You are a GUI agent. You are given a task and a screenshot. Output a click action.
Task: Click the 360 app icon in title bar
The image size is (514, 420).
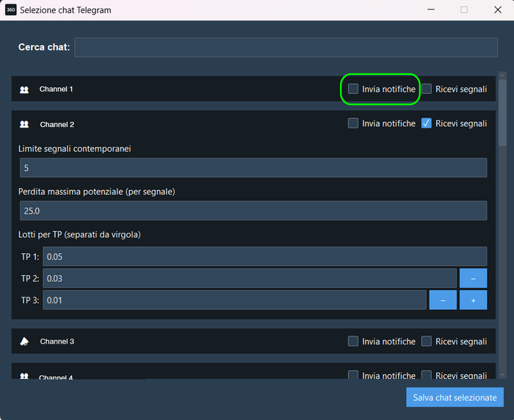tap(10, 10)
